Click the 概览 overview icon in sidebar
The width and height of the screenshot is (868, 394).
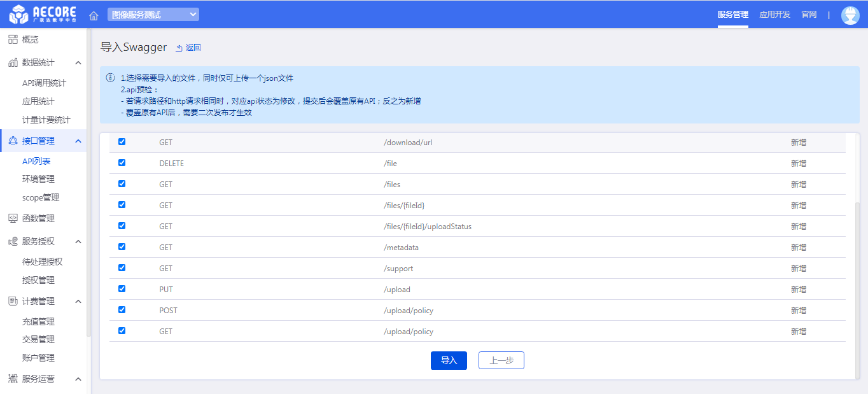(x=13, y=39)
